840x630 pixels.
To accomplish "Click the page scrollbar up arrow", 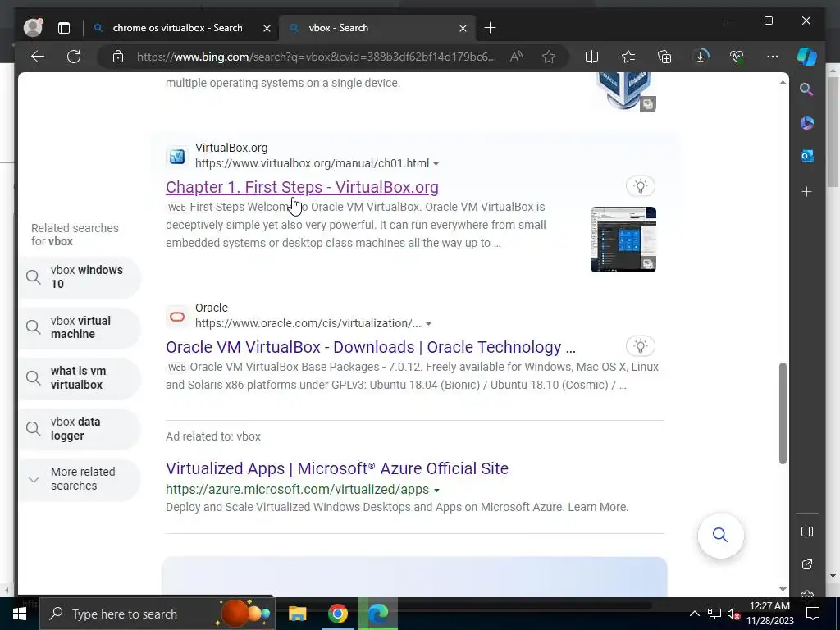I will [x=783, y=83].
